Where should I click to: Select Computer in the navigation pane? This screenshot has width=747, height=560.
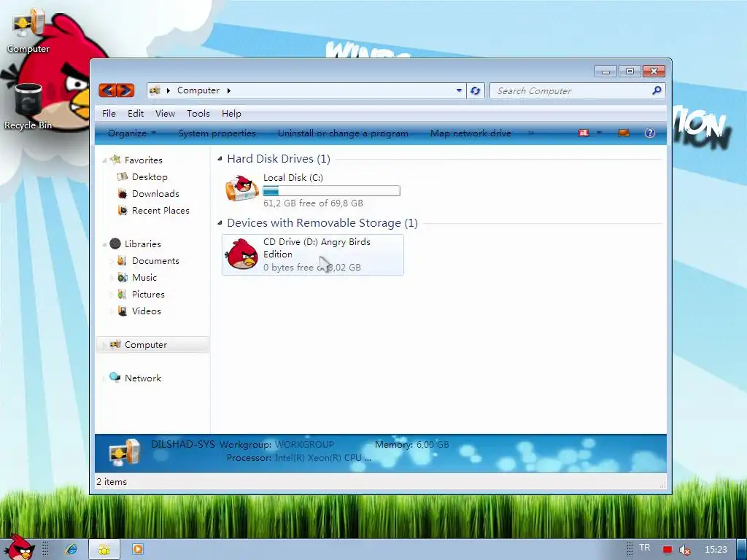(153, 344)
